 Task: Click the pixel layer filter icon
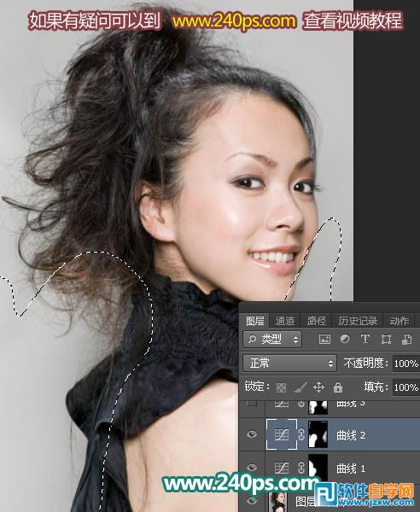pyautogui.click(x=324, y=340)
